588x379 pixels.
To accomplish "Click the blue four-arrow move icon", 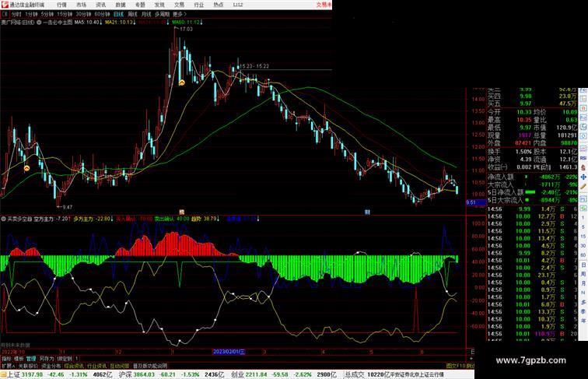I will [x=583, y=177].
